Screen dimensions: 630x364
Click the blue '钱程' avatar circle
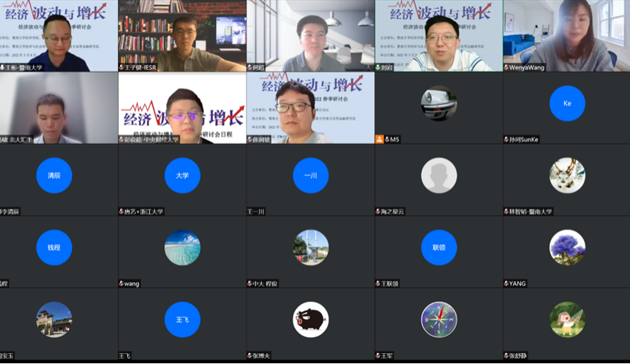pyautogui.click(x=54, y=248)
